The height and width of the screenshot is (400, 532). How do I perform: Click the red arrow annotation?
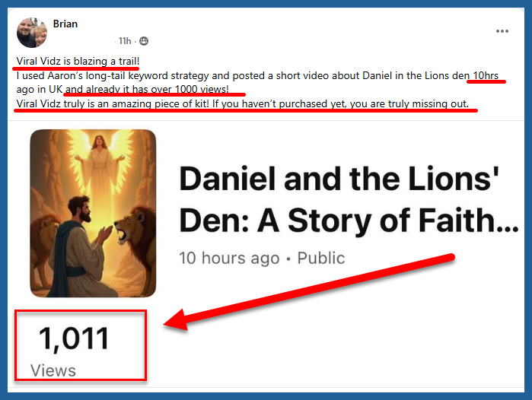(309, 291)
